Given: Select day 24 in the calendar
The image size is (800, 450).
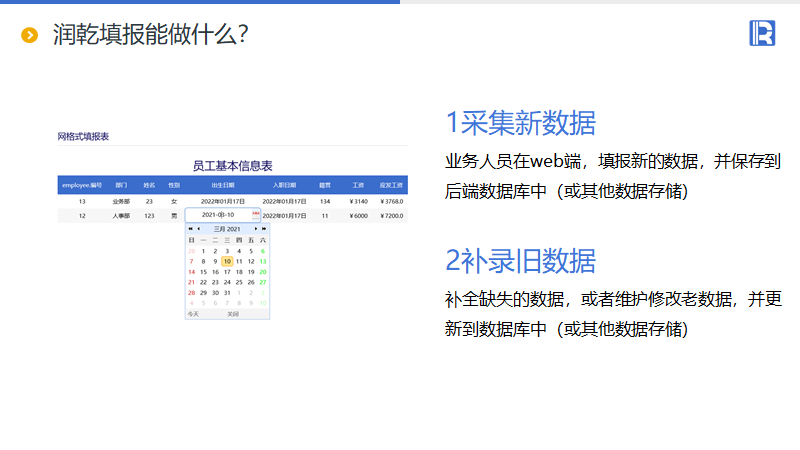Looking at the screenshot, I should pos(227,282).
